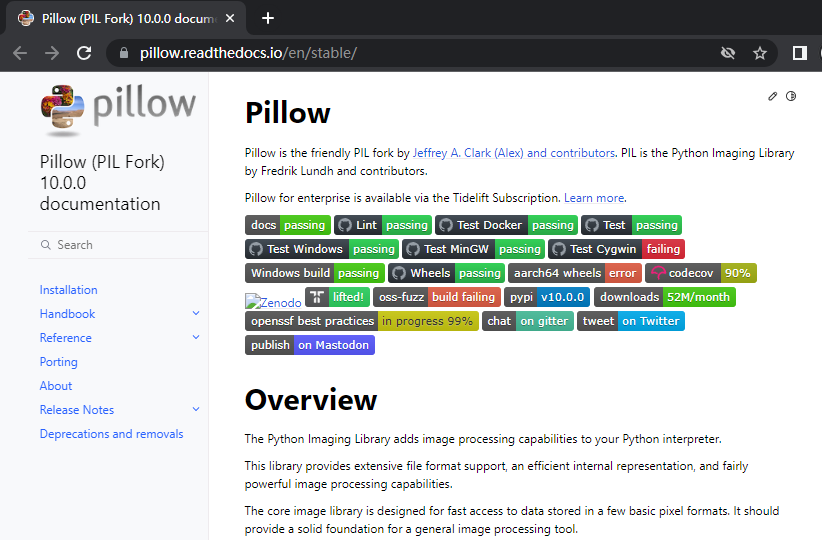Viewport: 822px width, 540px height.
Task: Open the About page
Action: [x=56, y=386]
